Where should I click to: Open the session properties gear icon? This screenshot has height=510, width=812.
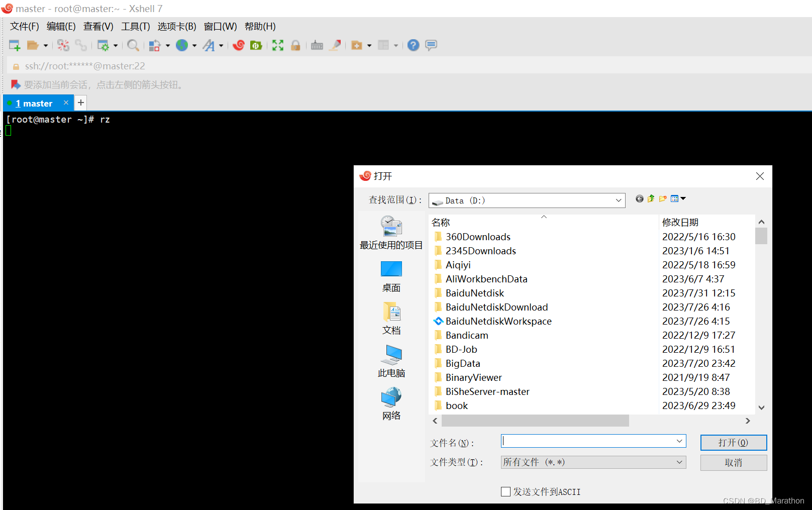click(103, 45)
